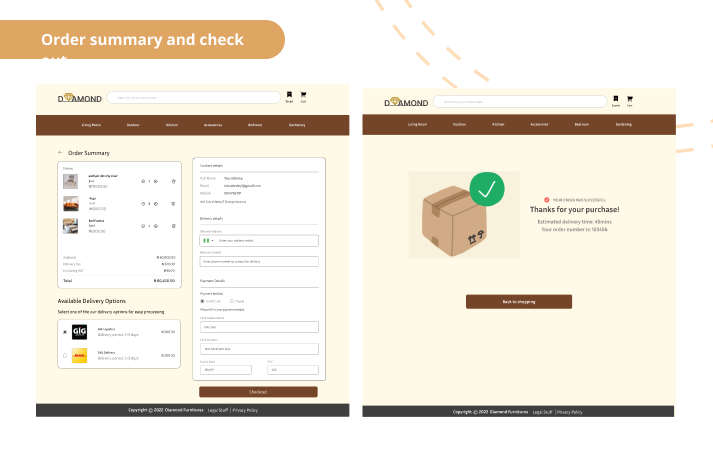
Task: Decrease quantity of the first order item
Action: point(143,181)
